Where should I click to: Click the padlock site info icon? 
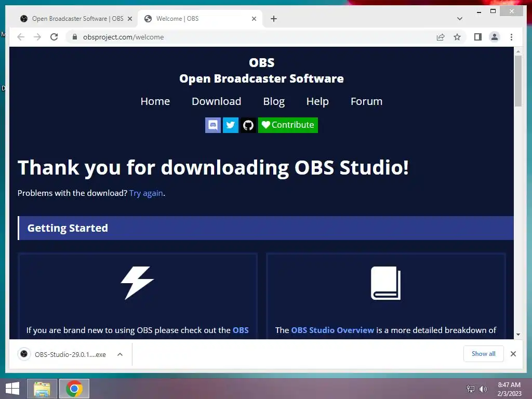(75, 37)
